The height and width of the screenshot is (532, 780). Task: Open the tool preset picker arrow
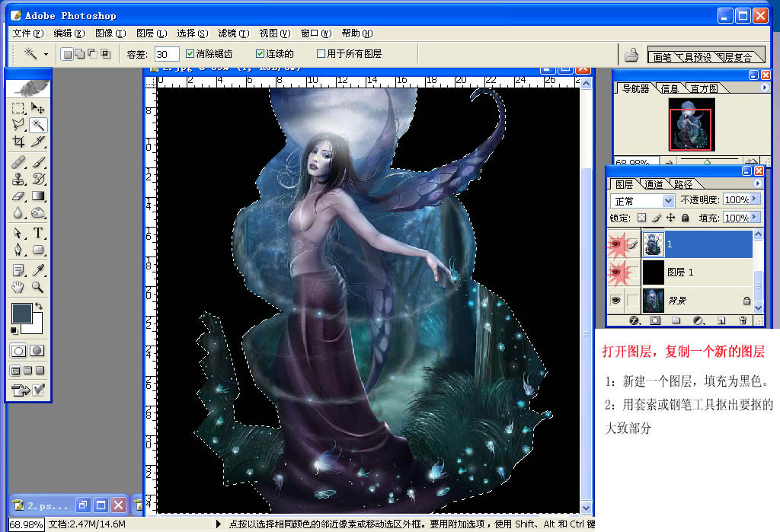click(46, 54)
